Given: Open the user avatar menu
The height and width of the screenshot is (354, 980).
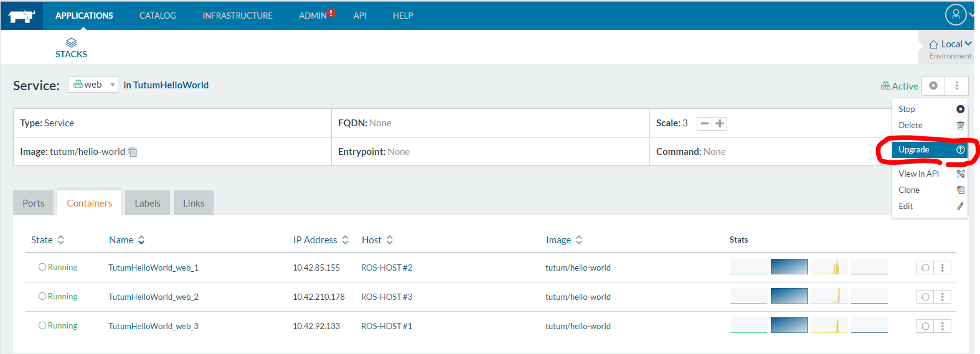Looking at the screenshot, I should pos(956,15).
